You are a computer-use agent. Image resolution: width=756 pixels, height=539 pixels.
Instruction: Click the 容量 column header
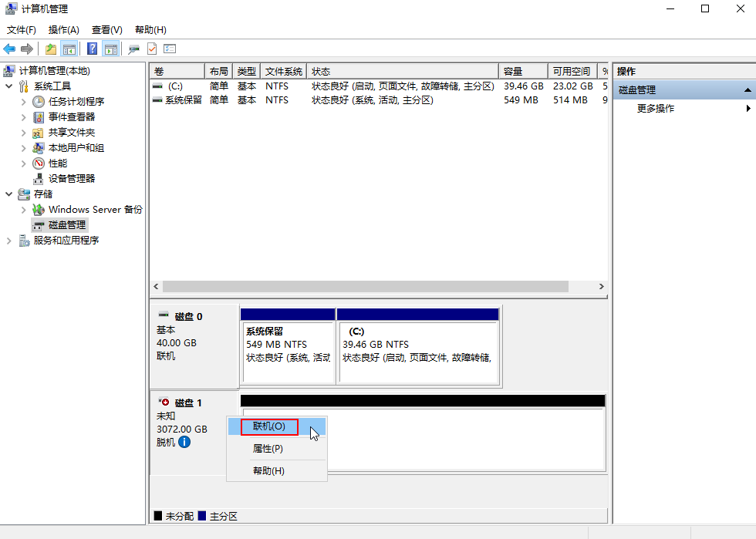[x=523, y=72]
